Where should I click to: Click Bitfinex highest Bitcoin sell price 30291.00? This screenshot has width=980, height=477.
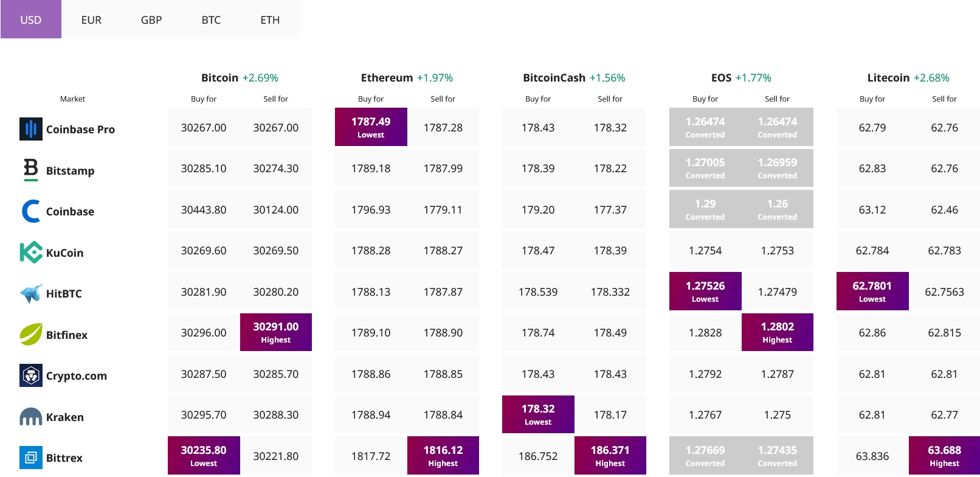click(276, 332)
